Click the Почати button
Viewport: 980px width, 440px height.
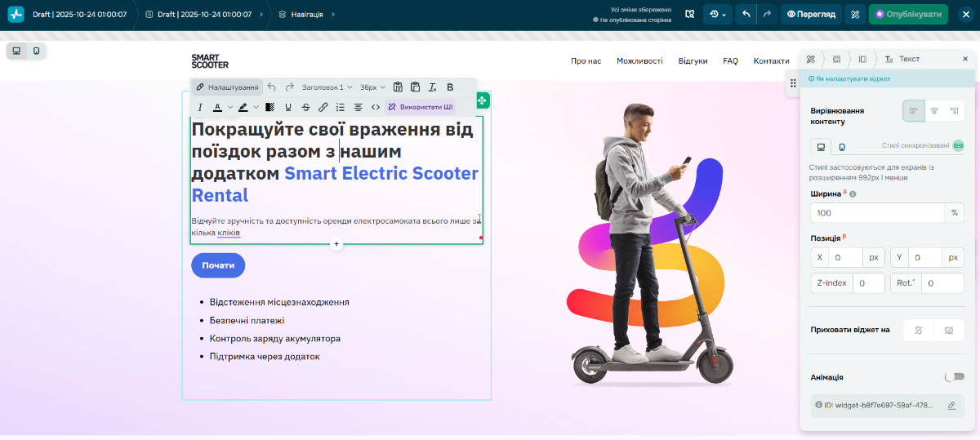[x=218, y=265]
